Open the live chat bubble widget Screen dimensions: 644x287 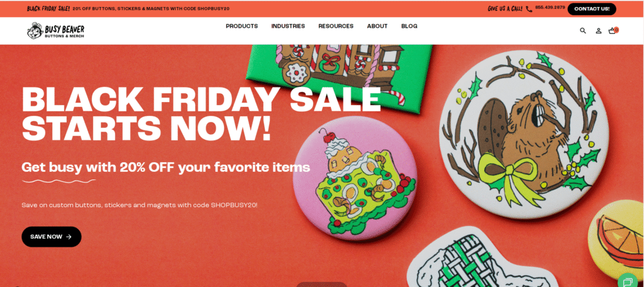628,281
